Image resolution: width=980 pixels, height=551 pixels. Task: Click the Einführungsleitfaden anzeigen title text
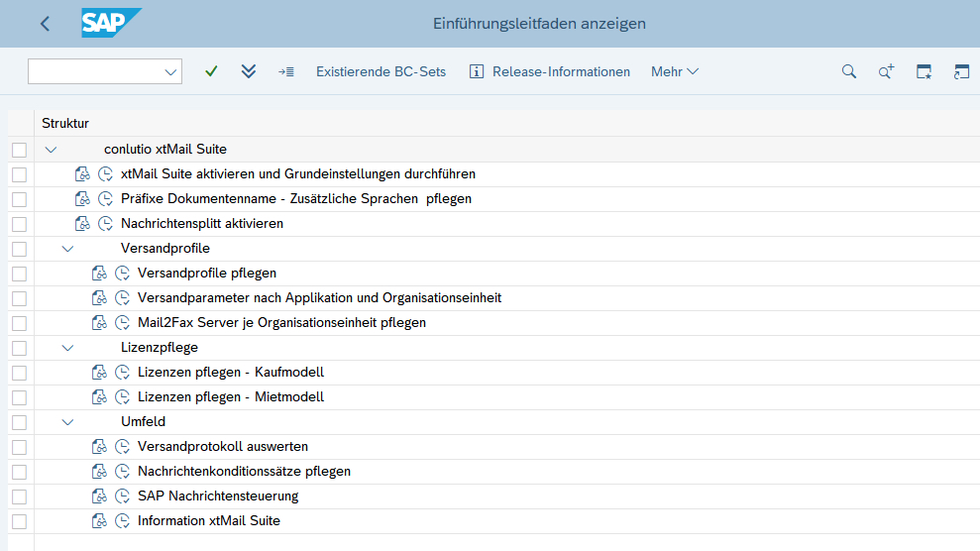click(539, 24)
